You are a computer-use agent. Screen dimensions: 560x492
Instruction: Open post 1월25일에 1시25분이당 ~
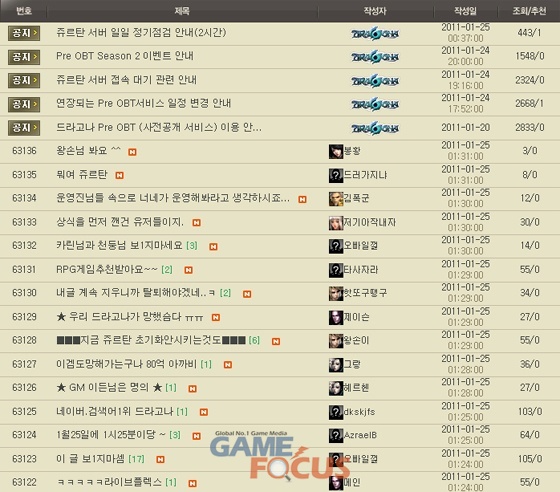coord(111,435)
